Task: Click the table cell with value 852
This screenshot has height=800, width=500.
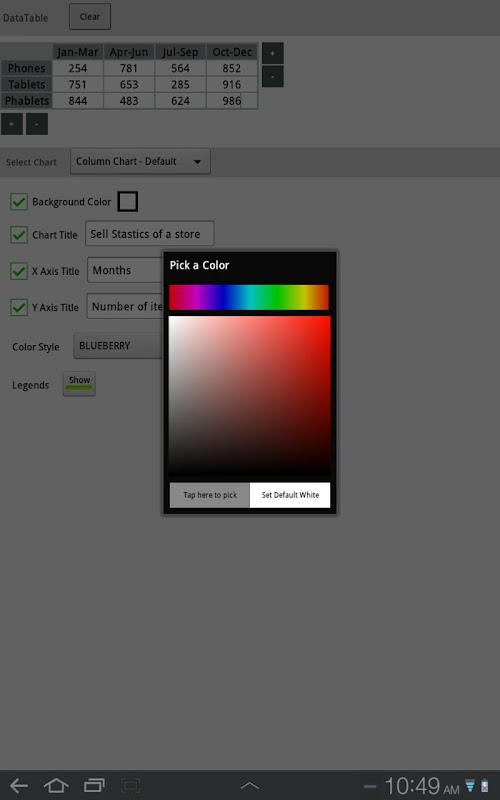Action: pyautogui.click(x=232, y=68)
